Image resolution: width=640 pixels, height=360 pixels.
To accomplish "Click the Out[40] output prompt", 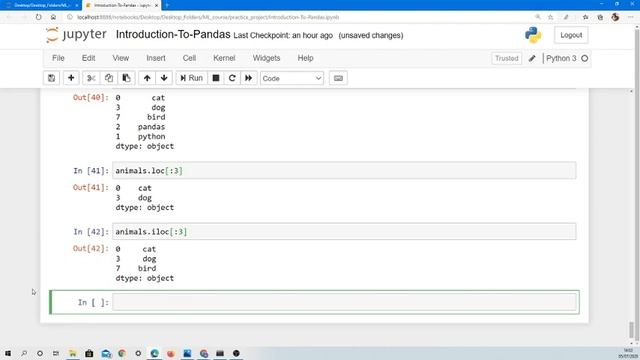I will (x=91, y=98).
